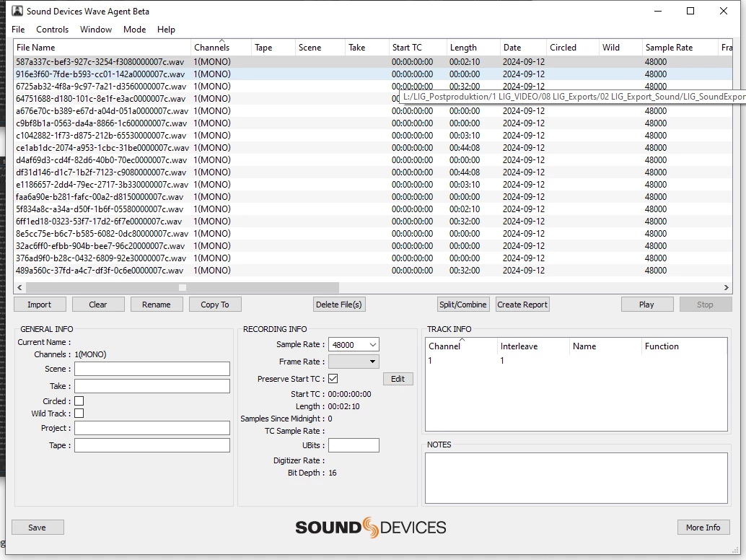Viewport: 746px width, 560px height.
Task: Click the Circled column header
Action: point(572,48)
